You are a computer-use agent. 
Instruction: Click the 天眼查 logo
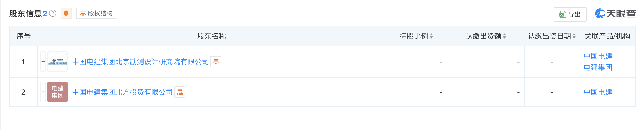click(615, 14)
